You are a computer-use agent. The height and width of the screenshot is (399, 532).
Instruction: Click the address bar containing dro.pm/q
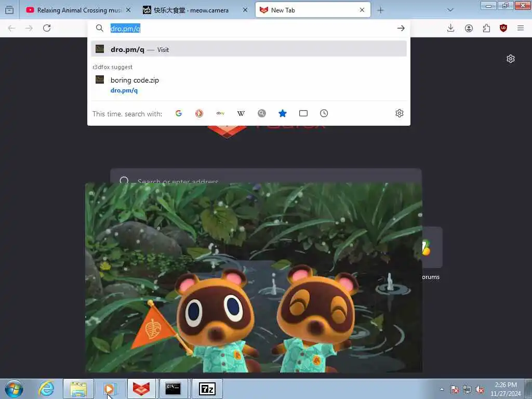click(x=249, y=29)
